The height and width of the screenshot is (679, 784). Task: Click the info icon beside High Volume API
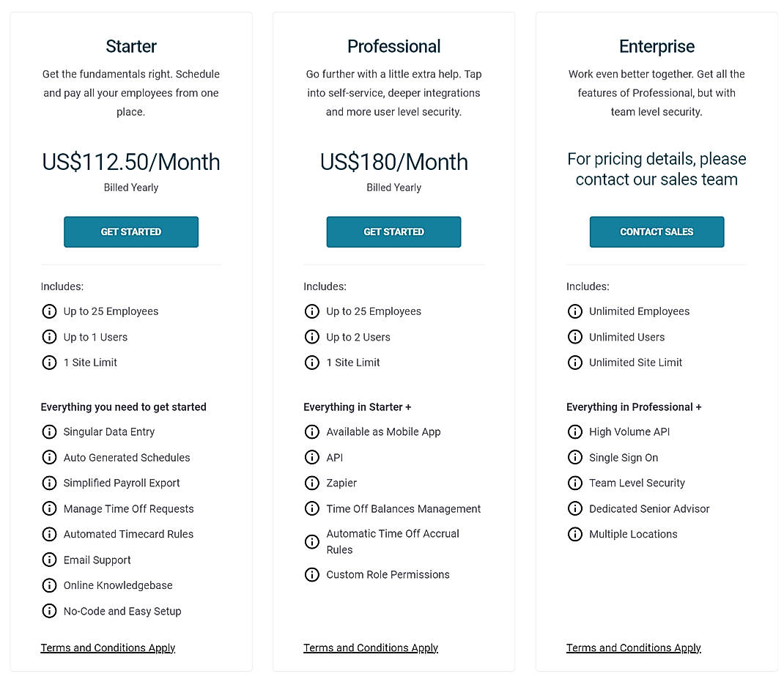click(x=575, y=432)
